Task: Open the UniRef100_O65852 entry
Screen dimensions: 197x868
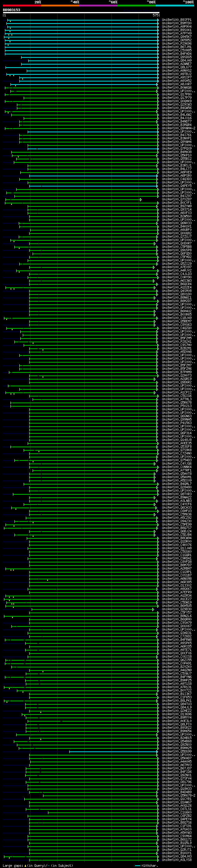Action: click(x=176, y=40)
